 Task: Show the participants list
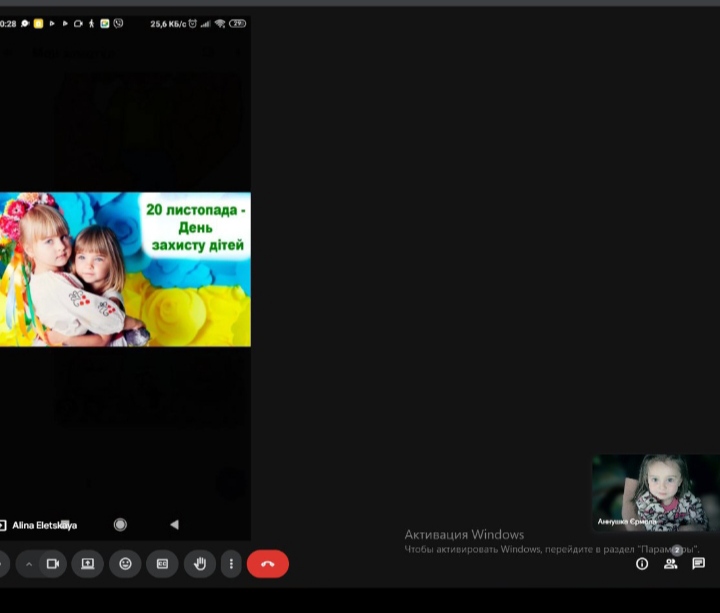point(670,564)
